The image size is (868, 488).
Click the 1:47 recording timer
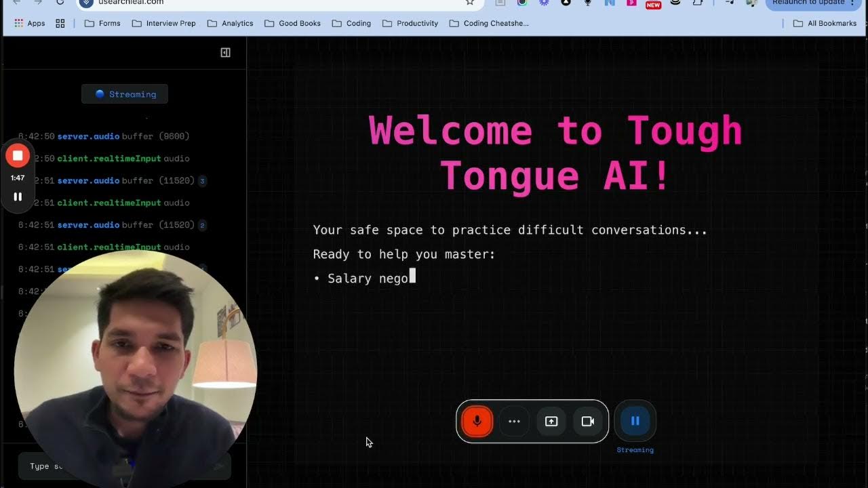[18, 178]
